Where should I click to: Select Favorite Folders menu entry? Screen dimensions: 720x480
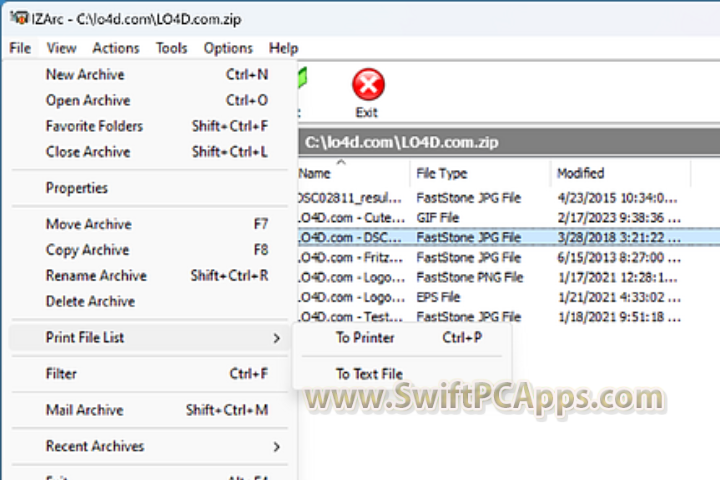point(150,126)
